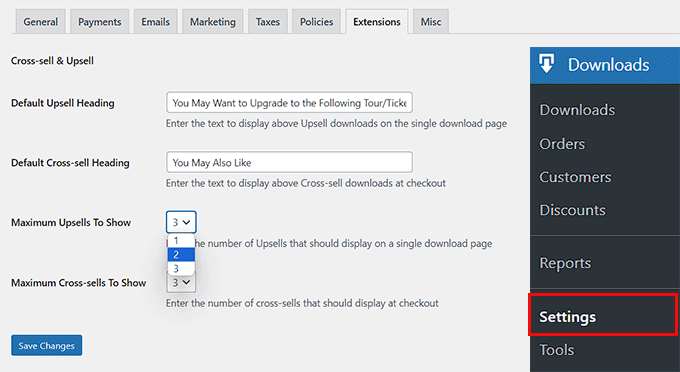
Task: Switch to the Payments tab
Action: point(99,22)
